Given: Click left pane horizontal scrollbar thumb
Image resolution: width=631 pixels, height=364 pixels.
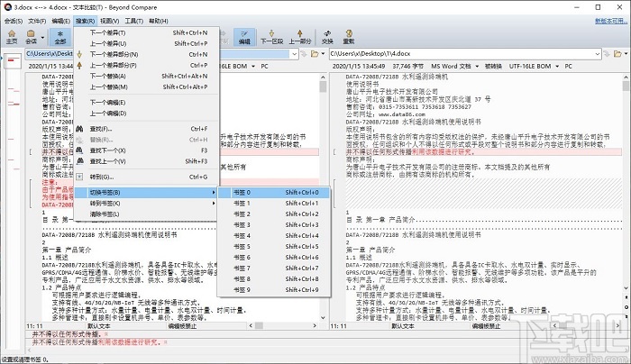Looking at the screenshot, I should click(x=260, y=325).
